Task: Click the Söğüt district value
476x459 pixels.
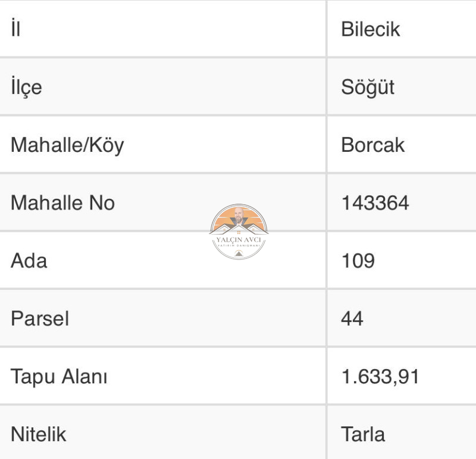Action: (x=368, y=88)
